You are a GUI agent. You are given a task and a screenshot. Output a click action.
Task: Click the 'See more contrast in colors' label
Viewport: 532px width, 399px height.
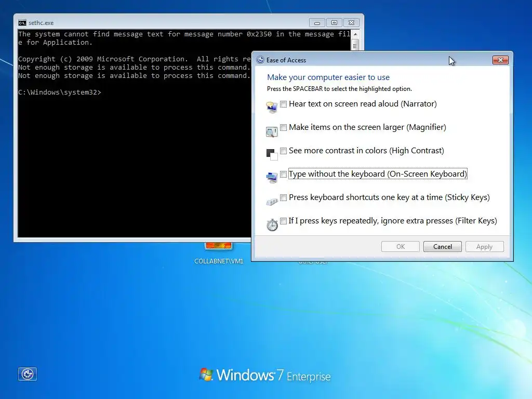(366, 151)
